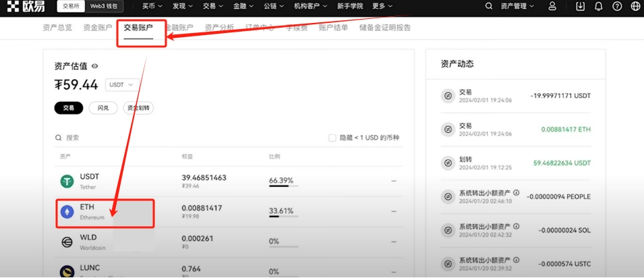Expand the 发现 menu
The image size is (644, 278).
click(183, 6)
